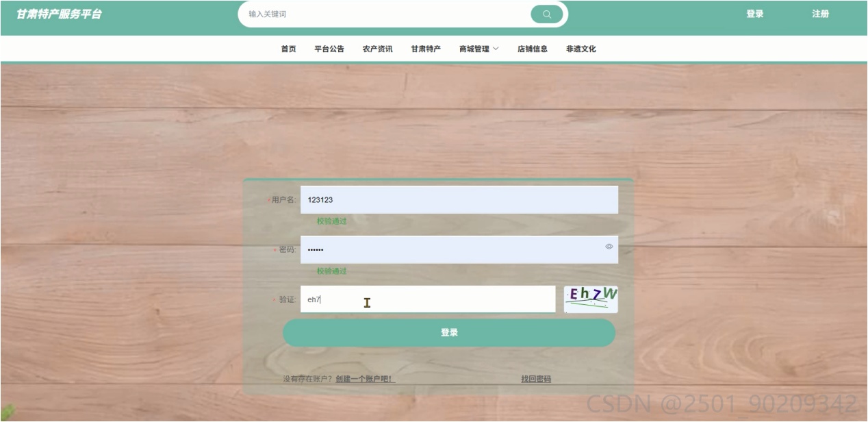Screen dimensions: 868x422
Task: Expand the 商城管理 dropdown menu
Action: tap(479, 49)
